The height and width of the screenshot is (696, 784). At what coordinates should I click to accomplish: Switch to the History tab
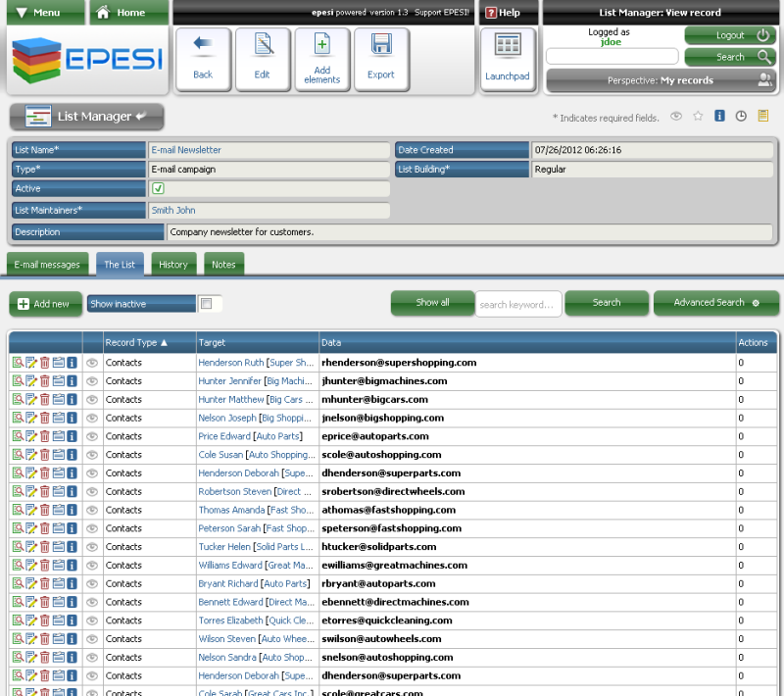tap(173, 265)
